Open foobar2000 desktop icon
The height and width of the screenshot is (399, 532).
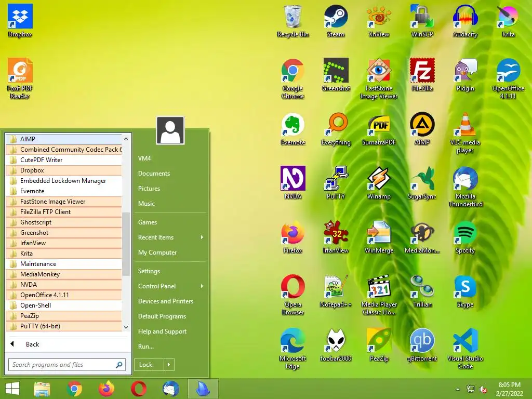[x=336, y=345]
